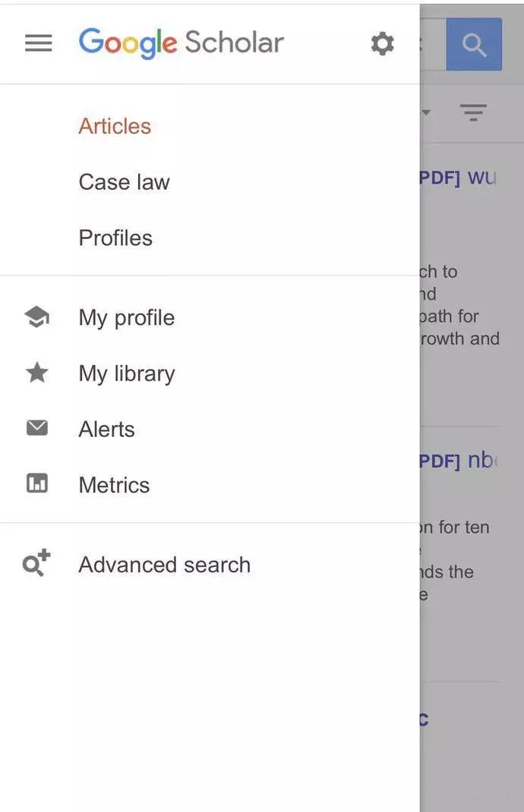Go to Alerts
524x812 pixels.
pos(106,429)
